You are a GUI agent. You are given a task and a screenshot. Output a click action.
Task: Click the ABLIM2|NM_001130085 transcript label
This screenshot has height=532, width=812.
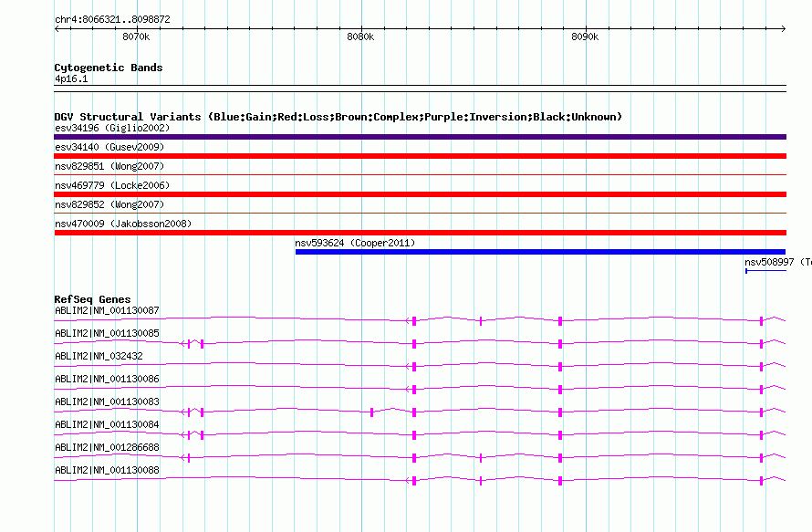(x=107, y=334)
